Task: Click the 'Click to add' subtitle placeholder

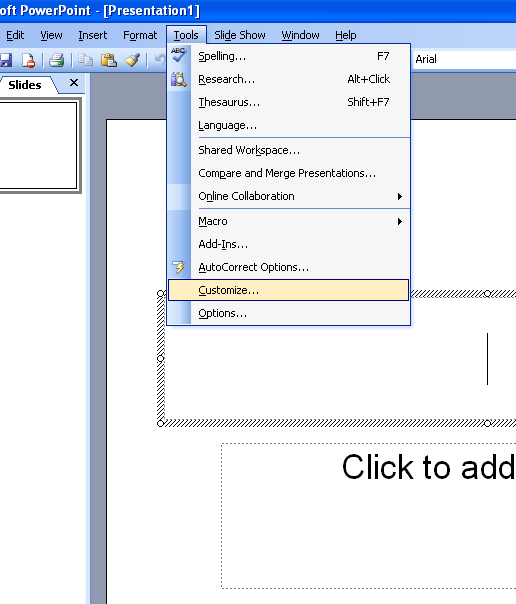Action: (x=369, y=516)
